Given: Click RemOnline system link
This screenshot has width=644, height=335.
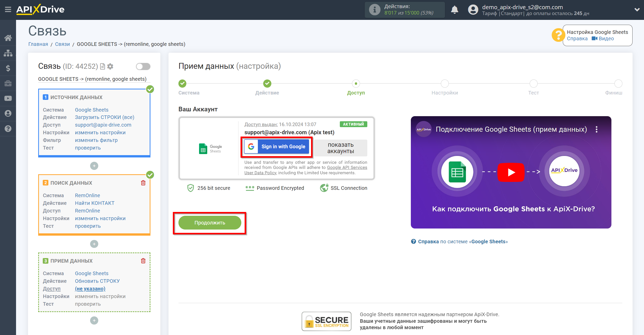Looking at the screenshot, I should point(87,195).
